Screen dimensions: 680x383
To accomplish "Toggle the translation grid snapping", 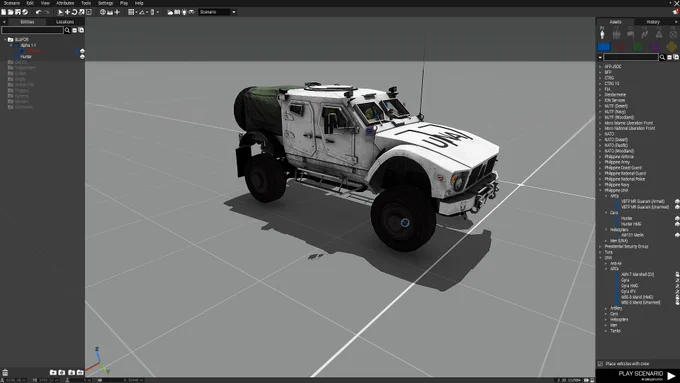I will tap(131, 12).
